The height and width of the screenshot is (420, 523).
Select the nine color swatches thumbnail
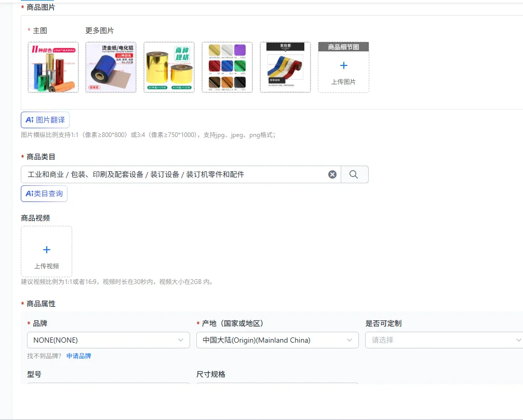click(x=227, y=67)
